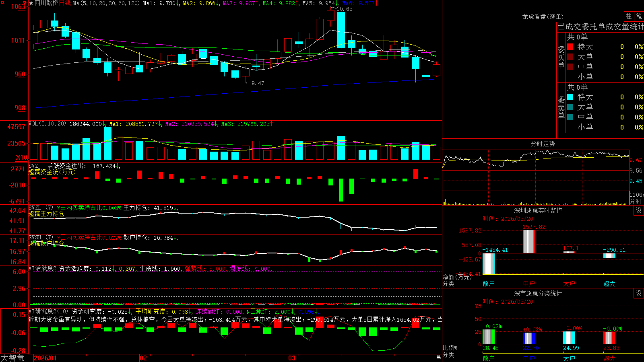Click 主力持仓: 41.819 value

coord(151,208)
